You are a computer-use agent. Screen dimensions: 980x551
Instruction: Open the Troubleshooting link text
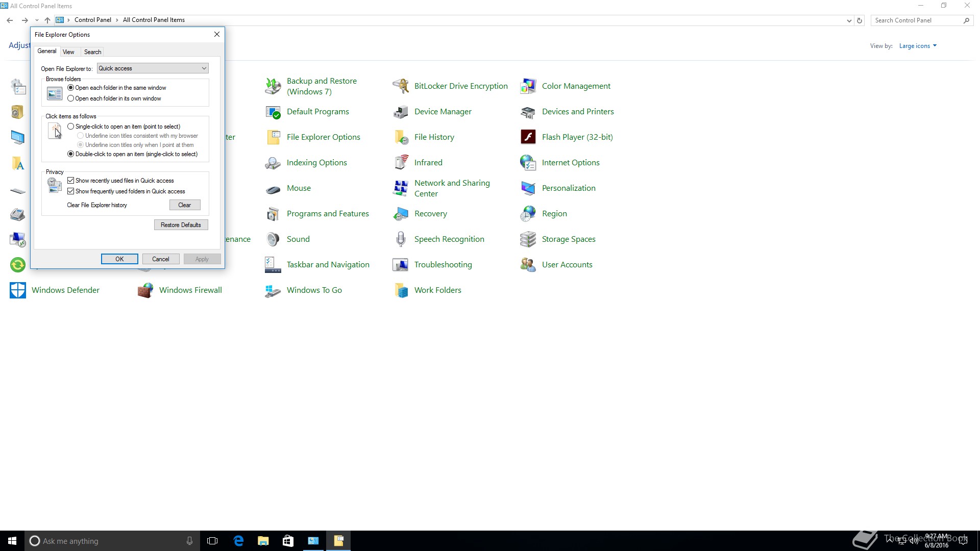[x=443, y=265]
